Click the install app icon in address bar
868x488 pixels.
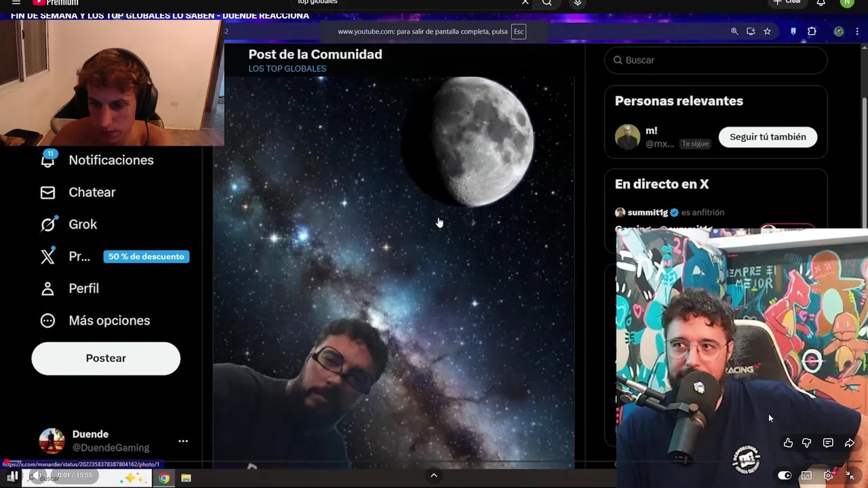(751, 31)
